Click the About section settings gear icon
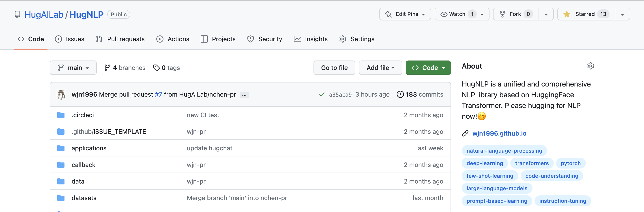Viewport: 644px width, 212px height. tap(590, 66)
